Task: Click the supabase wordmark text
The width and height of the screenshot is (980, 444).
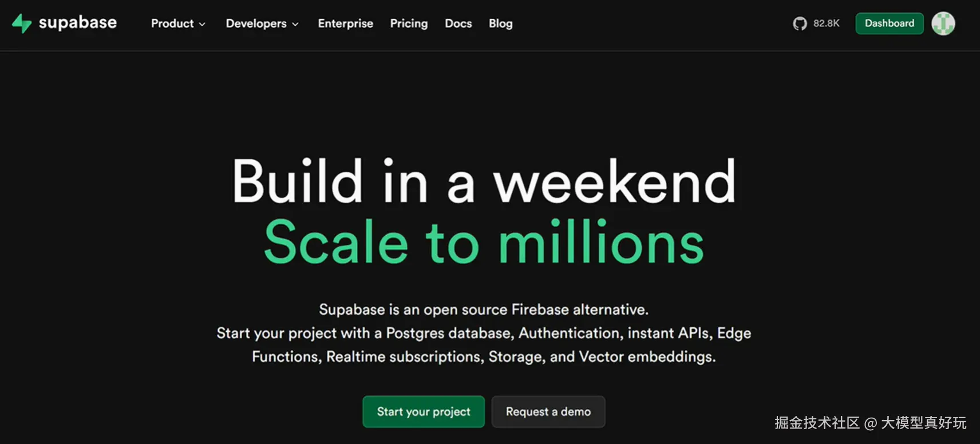Action: coord(78,23)
